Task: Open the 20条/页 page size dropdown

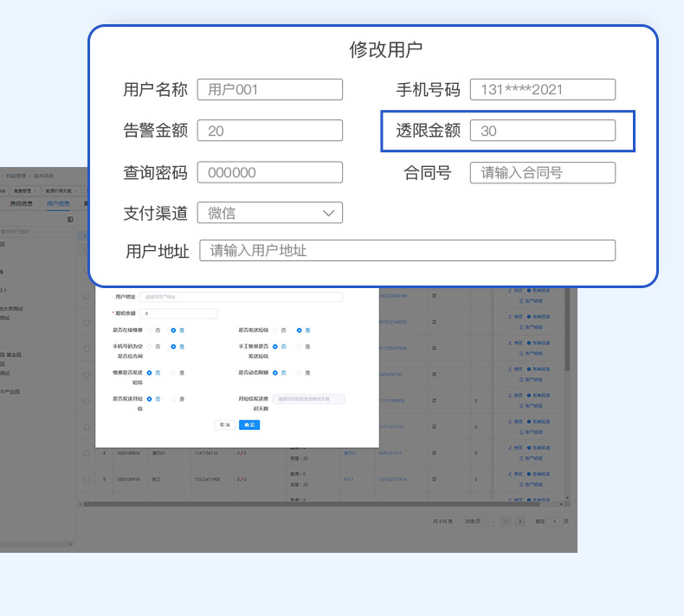Action: pos(475,522)
